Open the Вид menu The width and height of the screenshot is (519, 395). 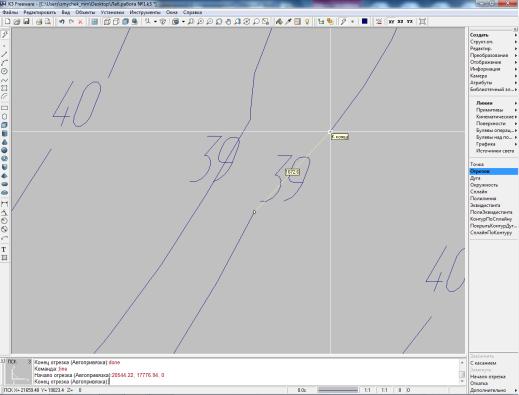(66, 12)
